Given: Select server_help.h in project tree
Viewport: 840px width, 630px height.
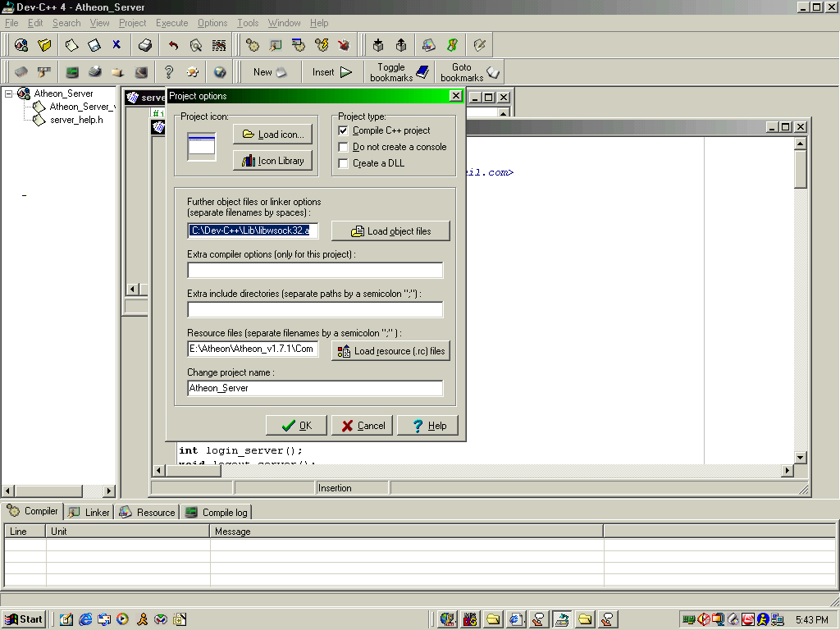Looking at the screenshot, I should click(x=76, y=120).
